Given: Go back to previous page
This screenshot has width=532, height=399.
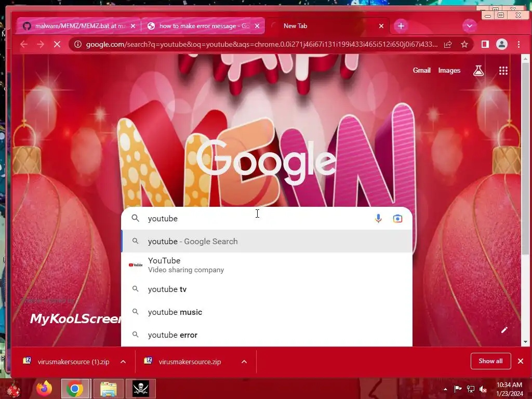Looking at the screenshot, I should pos(24,44).
